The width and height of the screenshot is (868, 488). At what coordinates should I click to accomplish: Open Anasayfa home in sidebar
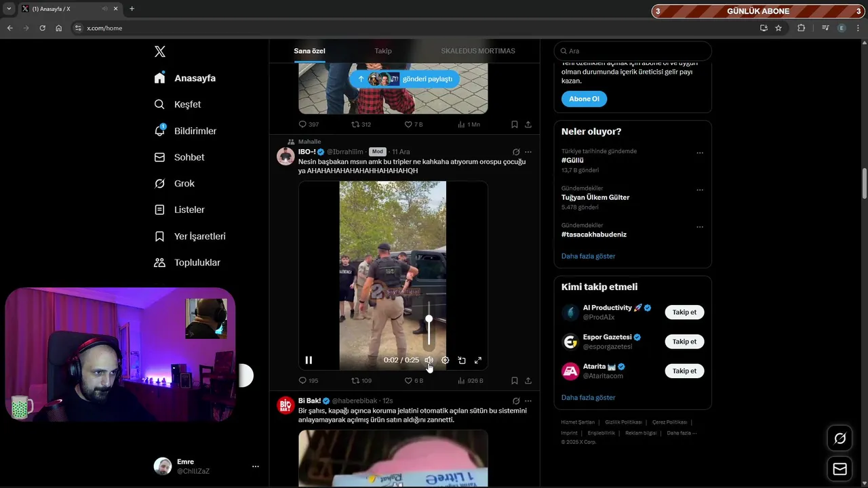tap(185, 78)
